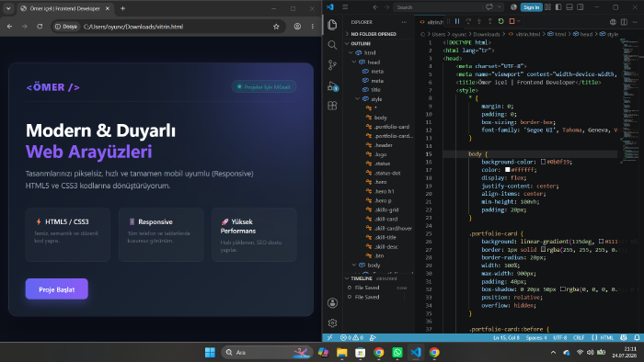Click the Spaces: 4 indentation setting
The width and height of the screenshot is (644, 362).
click(x=536, y=338)
